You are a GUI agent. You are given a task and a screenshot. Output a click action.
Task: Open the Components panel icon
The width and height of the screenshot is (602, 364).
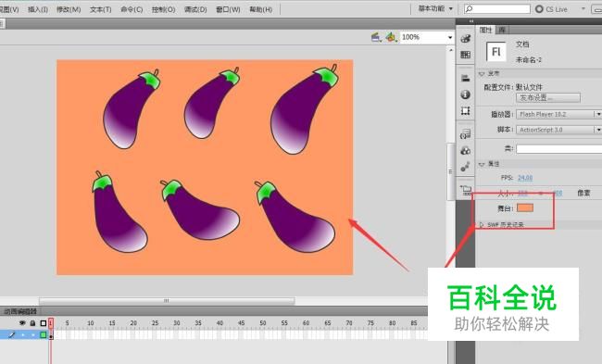coord(466,151)
